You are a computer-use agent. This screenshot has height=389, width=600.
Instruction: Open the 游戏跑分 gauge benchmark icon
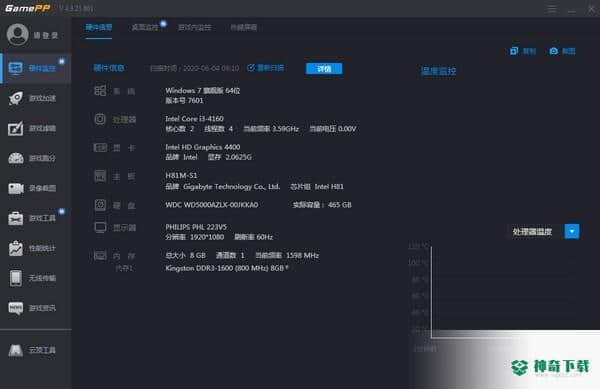[16, 158]
